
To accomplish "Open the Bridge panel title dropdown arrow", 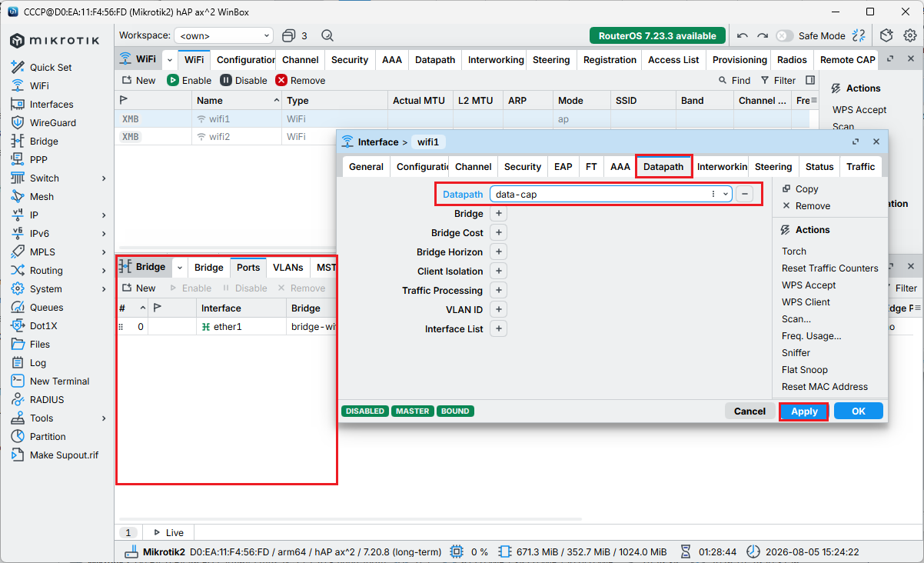I will pyautogui.click(x=179, y=268).
